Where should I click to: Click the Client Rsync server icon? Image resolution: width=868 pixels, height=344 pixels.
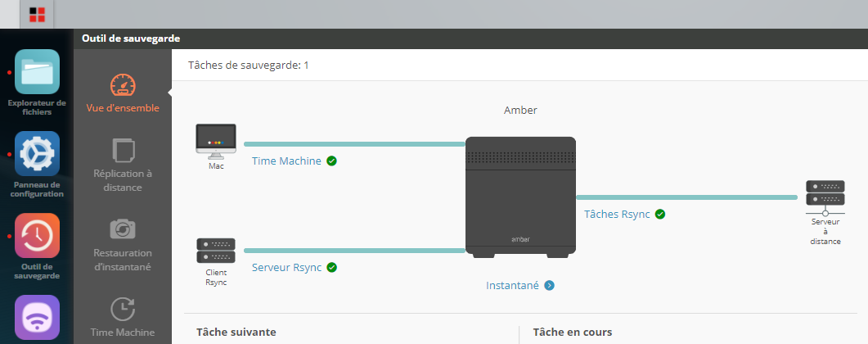[216, 251]
